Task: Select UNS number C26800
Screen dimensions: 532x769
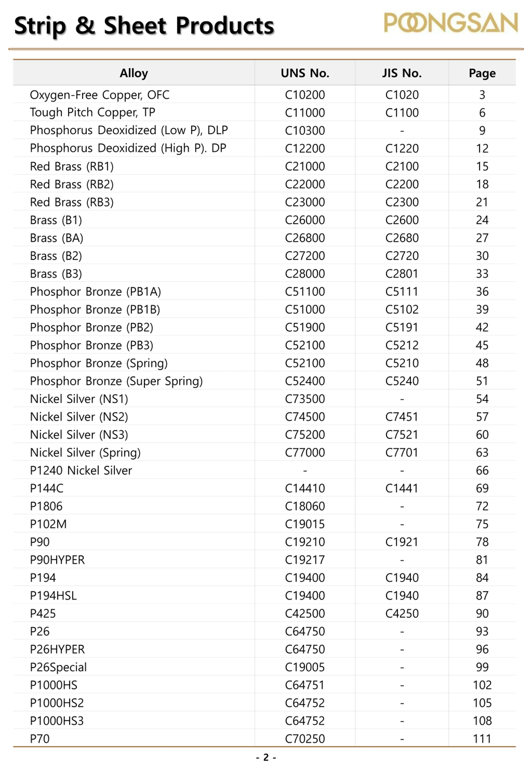Action: (305, 238)
